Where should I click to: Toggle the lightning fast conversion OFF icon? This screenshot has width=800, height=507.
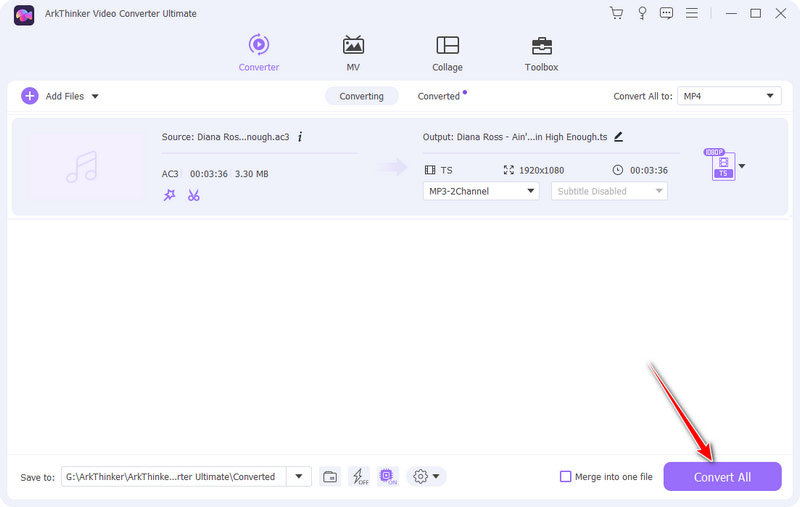[x=360, y=477]
